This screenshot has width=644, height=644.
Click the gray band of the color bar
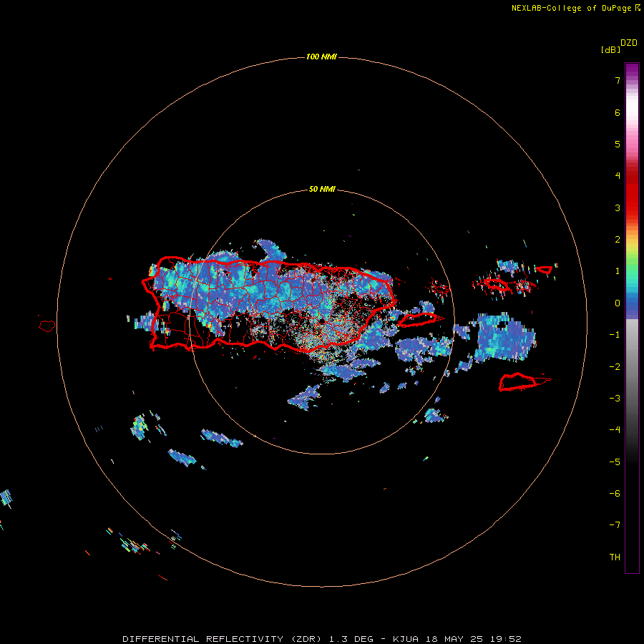click(632, 370)
